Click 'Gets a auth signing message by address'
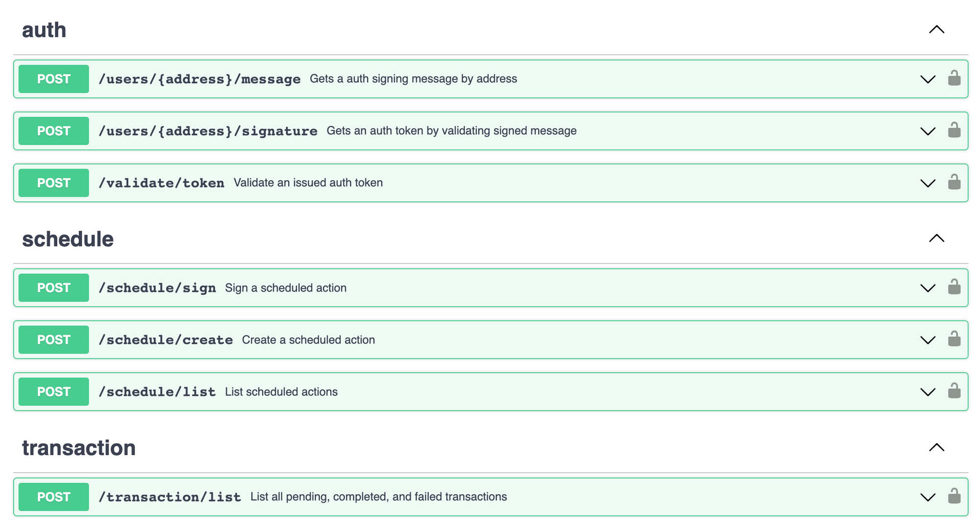Viewport: 980px width, 527px height. pyautogui.click(x=413, y=79)
